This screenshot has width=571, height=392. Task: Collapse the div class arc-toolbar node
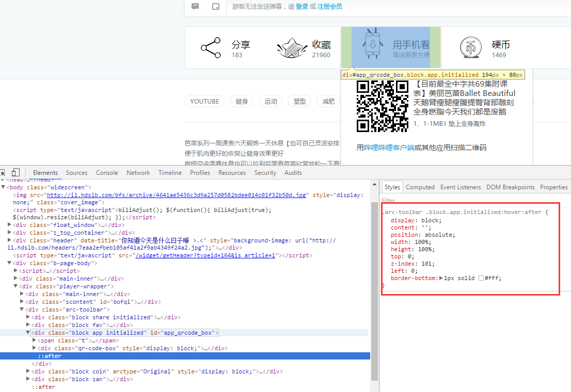22,309
